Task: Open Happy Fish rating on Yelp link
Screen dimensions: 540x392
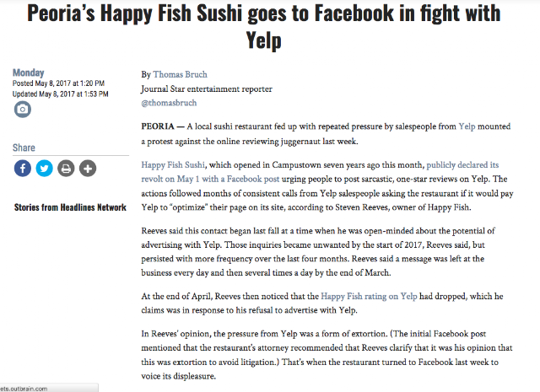Action: pos(369,296)
